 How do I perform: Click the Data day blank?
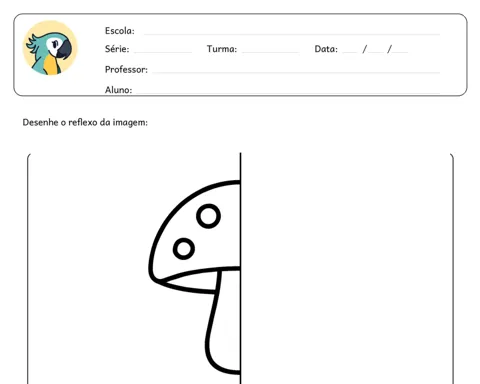click(350, 52)
